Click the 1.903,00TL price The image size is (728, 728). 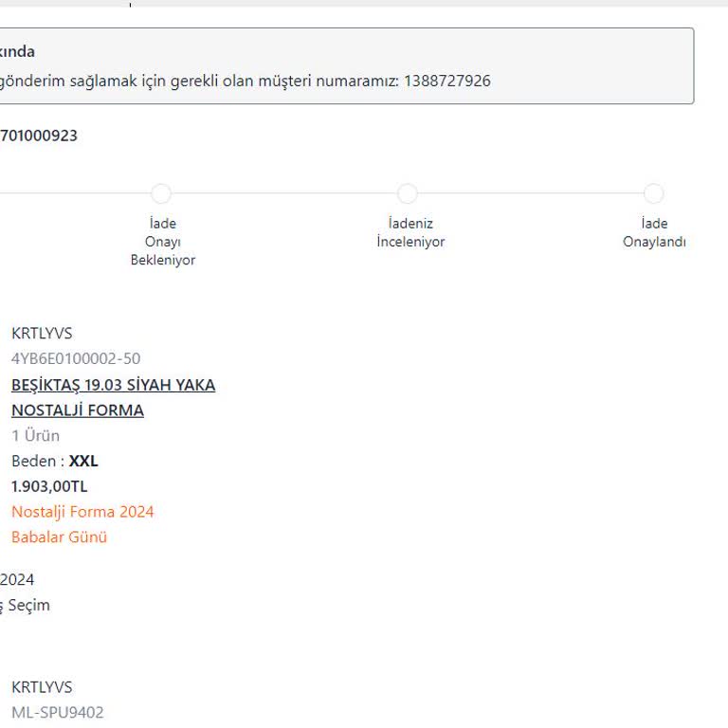pyautogui.click(x=49, y=486)
